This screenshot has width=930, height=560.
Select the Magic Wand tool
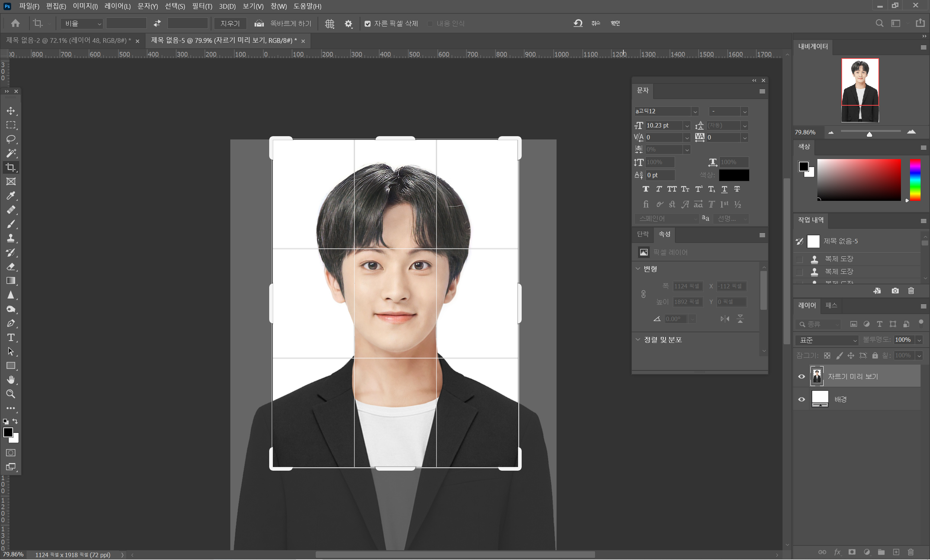point(11,153)
